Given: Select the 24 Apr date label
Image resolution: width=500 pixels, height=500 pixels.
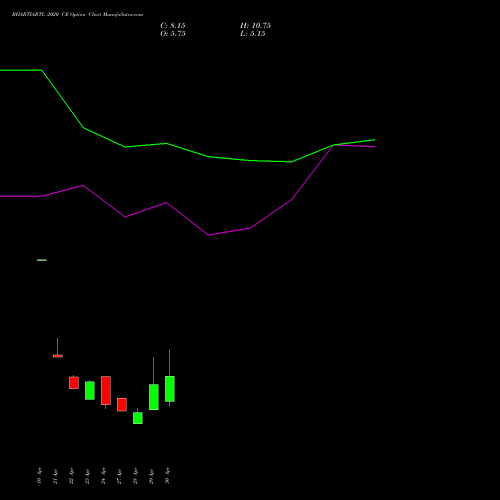Looking at the screenshot, I should click(103, 476).
